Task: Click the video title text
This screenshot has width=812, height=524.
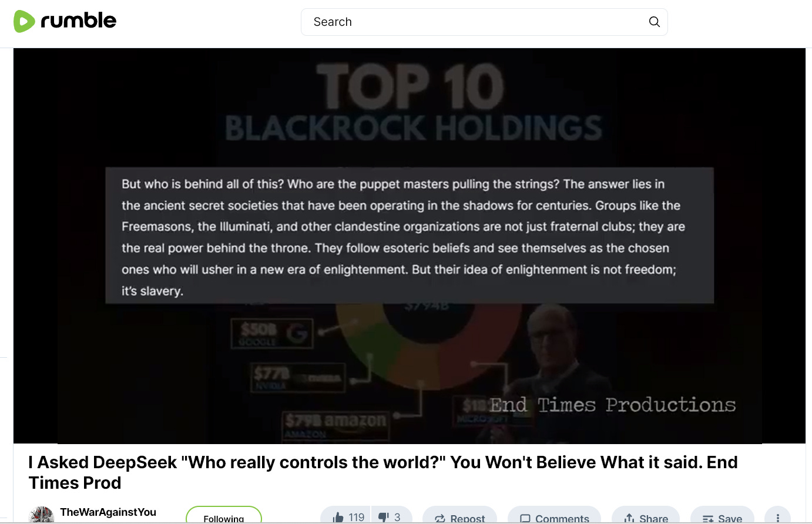Action: click(383, 472)
